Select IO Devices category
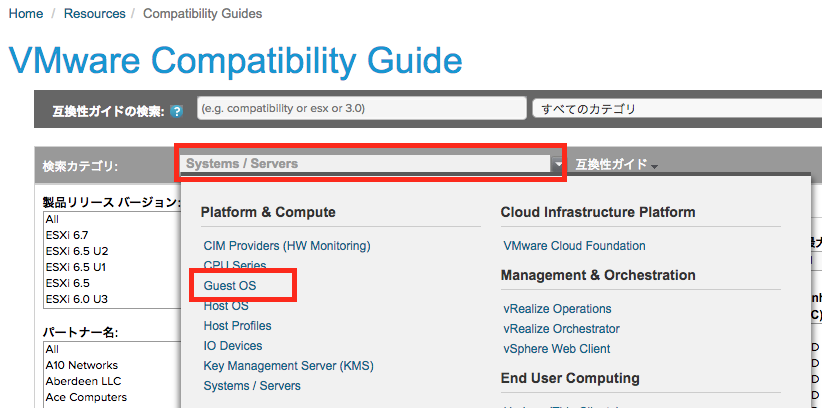Image resolution: width=822 pixels, height=408 pixels. pos(233,346)
